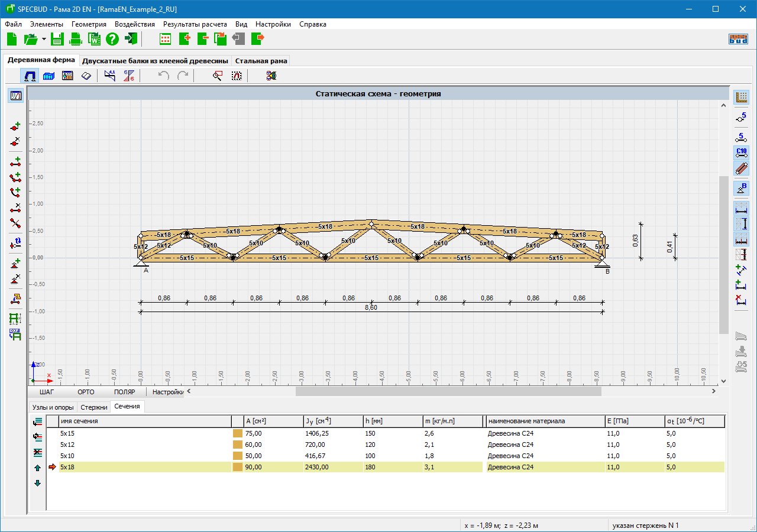Click the DXF import icon in left toolbar
This screenshot has height=532, width=757.
click(x=15, y=335)
